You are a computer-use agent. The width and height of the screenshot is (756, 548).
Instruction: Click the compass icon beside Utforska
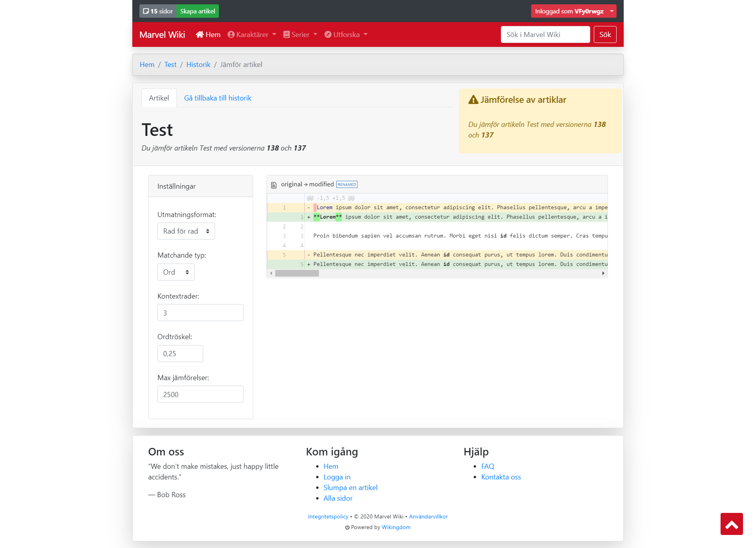click(x=328, y=35)
